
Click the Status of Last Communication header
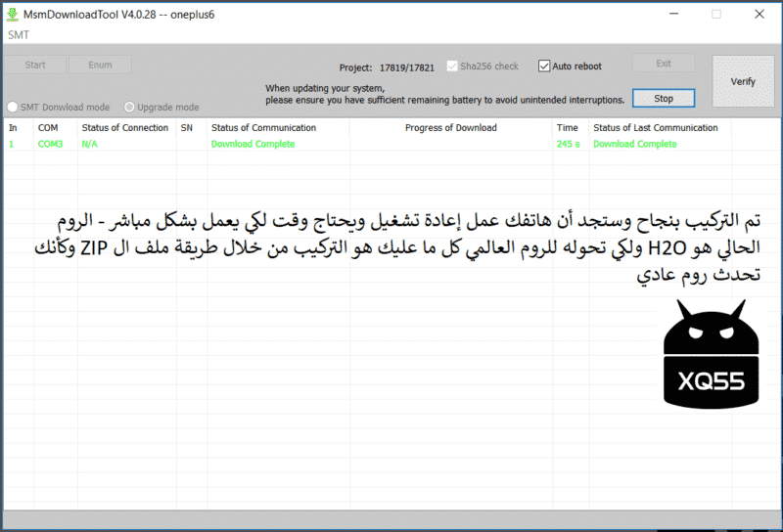coord(655,128)
